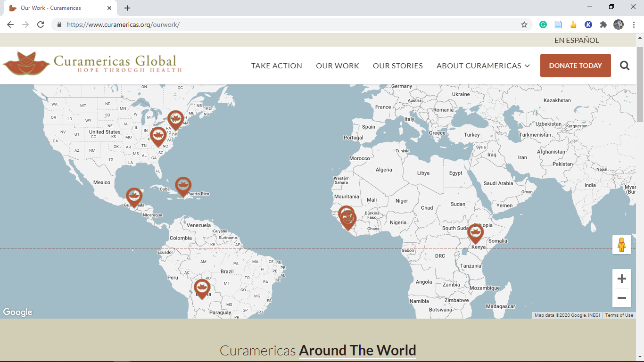Open the Extensions puzzle-piece menu

point(603,25)
